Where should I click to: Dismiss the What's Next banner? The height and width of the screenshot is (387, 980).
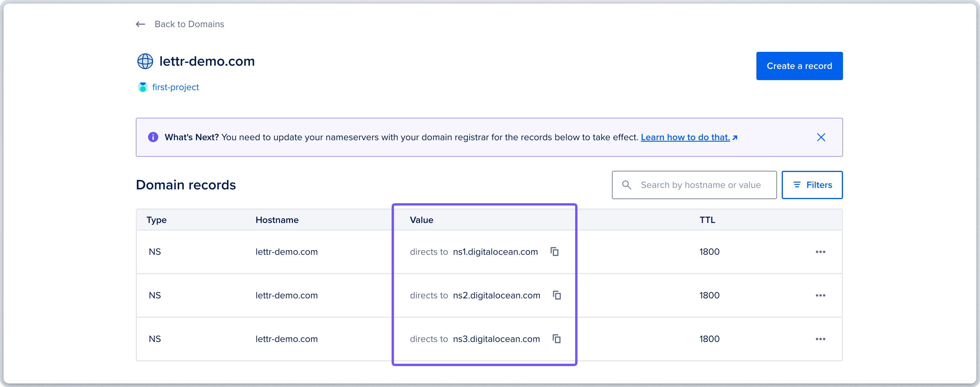pos(821,137)
